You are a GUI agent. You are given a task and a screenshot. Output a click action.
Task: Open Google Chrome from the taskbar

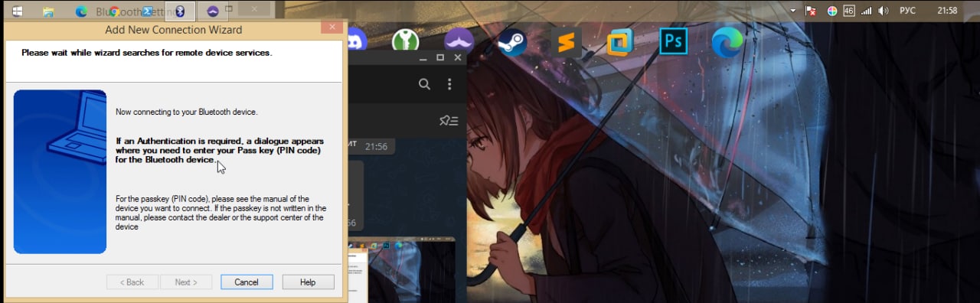[113, 11]
